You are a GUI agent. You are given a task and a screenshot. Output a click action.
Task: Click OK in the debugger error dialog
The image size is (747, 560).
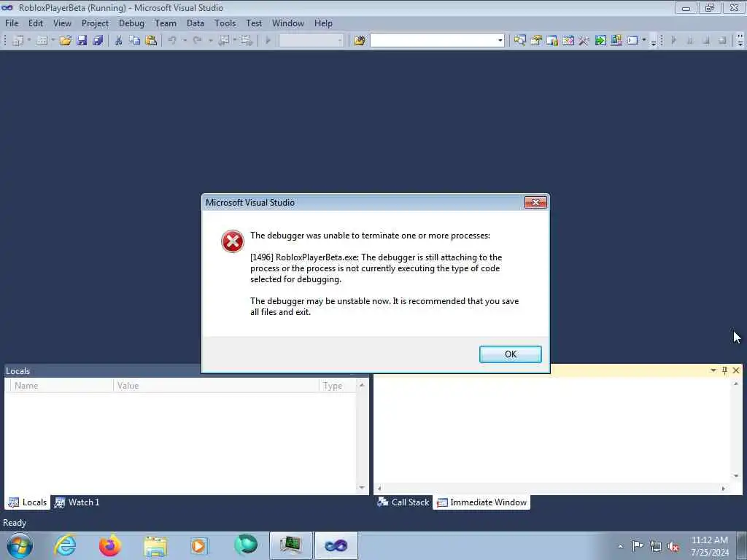(x=510, y=354)
